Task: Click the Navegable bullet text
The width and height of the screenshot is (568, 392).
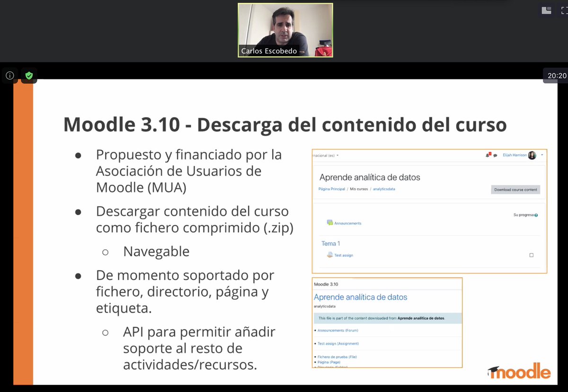Action: tap(156, 252)
